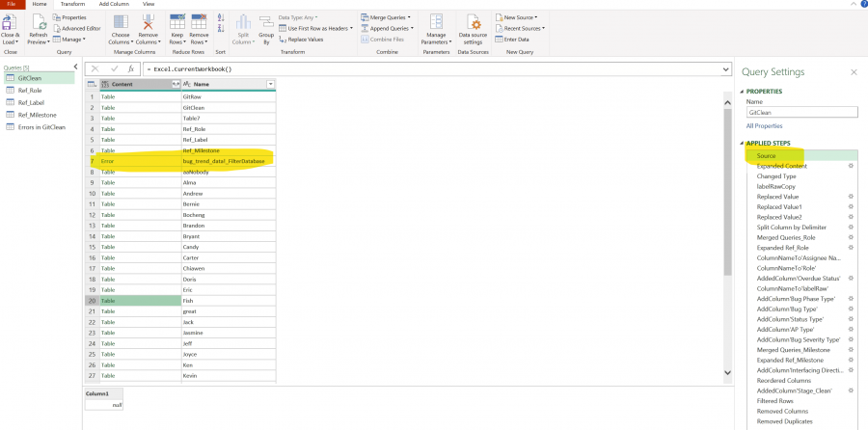Click the Split Column icon
The image size is (868, 430).
tap(243, 22)
